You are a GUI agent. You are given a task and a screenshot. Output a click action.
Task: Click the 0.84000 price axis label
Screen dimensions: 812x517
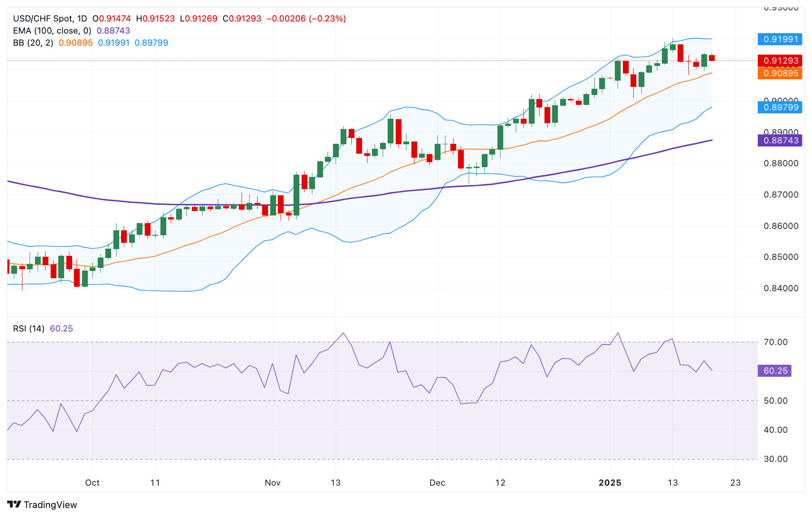pyautogui.click(x=781, y=288)
